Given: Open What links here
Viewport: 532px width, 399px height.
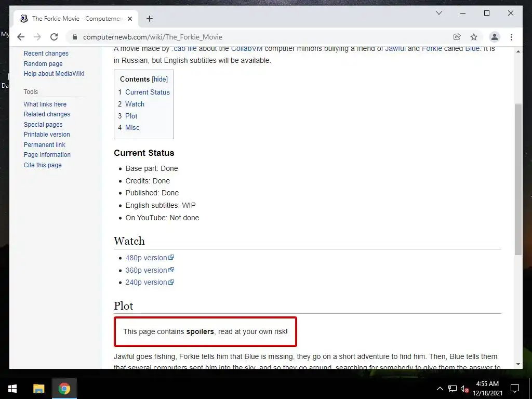Looking at the screenshot, I should tap(45, 104).
